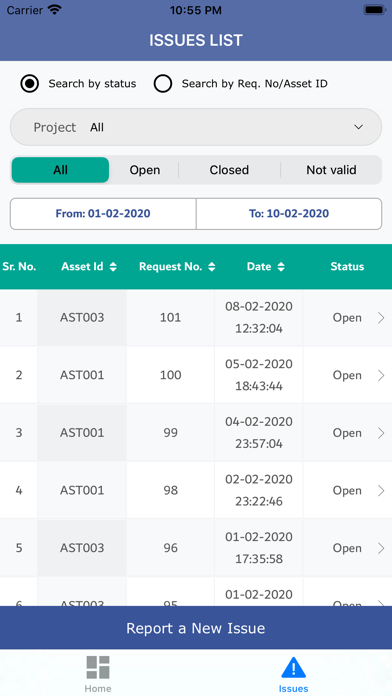This screenshot has height=696, width=392.
Task: Click request number 101
Action: pyautogui.click(x=170, y=318)
